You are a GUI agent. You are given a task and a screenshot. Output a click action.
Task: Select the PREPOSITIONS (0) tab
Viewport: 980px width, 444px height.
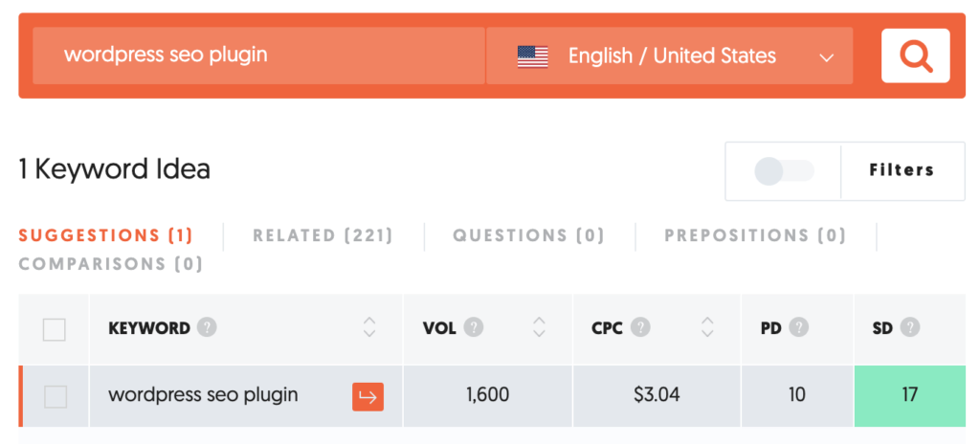[x=755, y=235]
